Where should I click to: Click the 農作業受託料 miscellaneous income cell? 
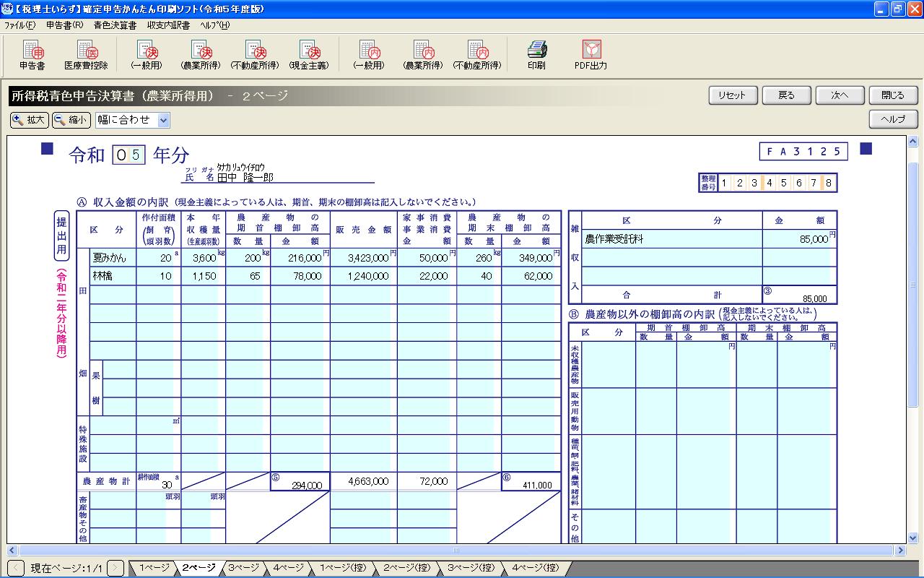pos(671,239)
